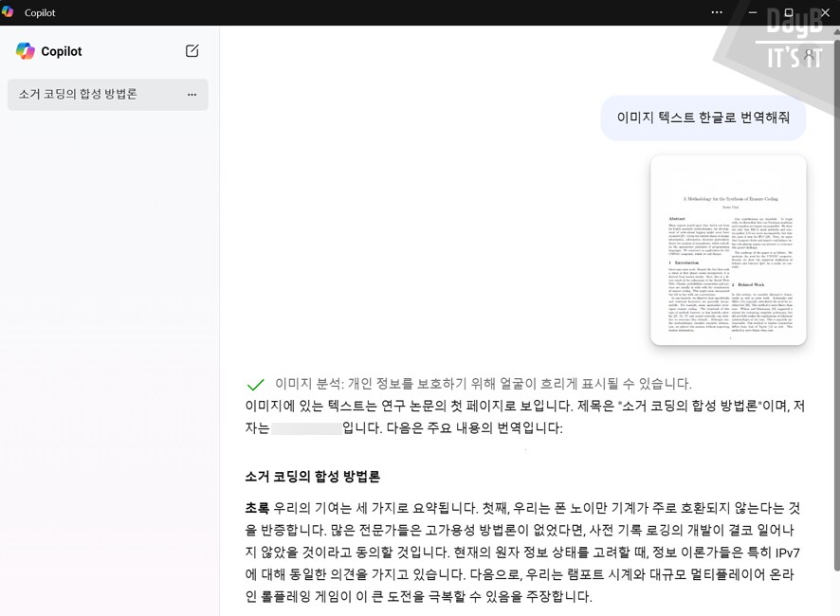The height and width of the screenshot is (616, 840).
Task: Minimize the Copilot window
Action: coord(752,12)
